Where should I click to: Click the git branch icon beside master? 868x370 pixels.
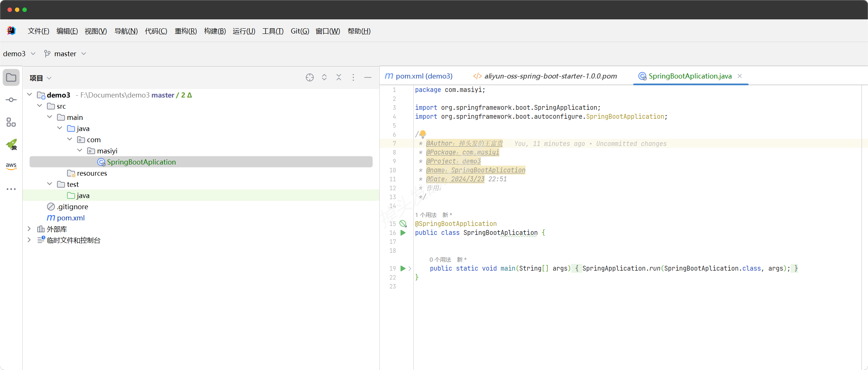(47, 54)
